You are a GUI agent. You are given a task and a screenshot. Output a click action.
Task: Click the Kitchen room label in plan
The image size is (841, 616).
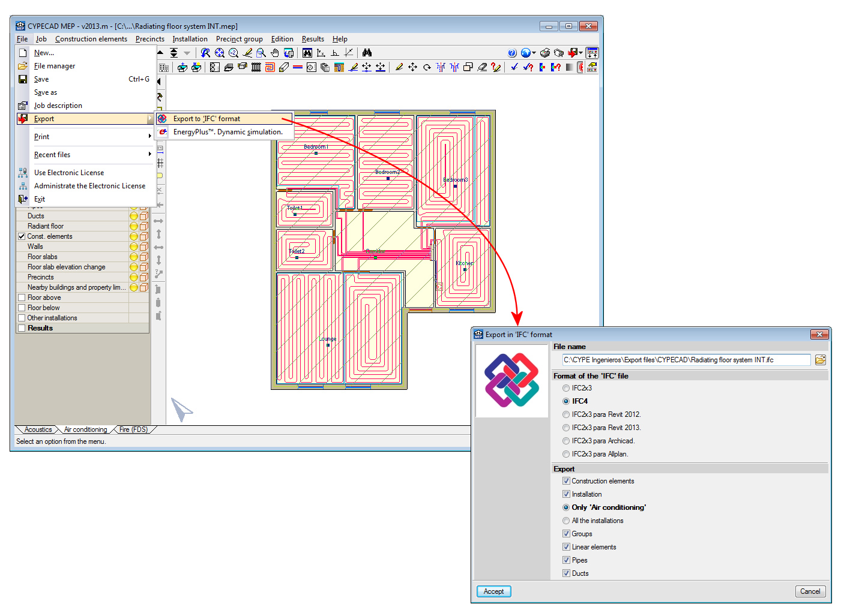click(x=465, y=263)
